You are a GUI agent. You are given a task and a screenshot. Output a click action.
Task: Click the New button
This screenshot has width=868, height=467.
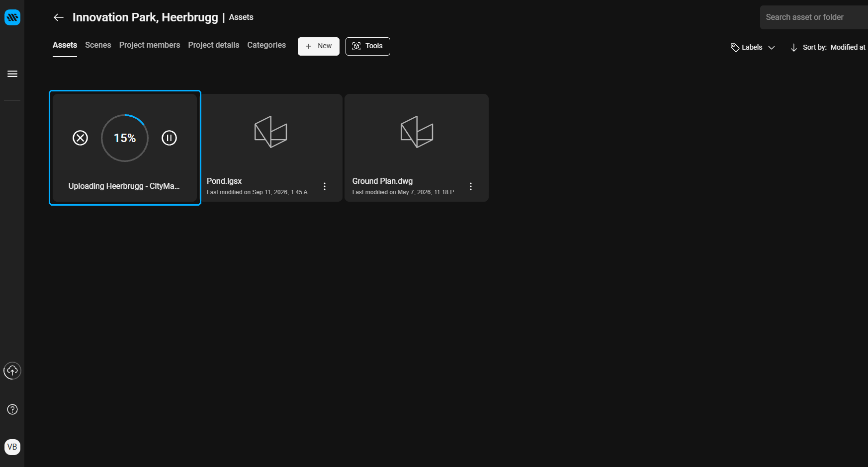pos(319,46)
